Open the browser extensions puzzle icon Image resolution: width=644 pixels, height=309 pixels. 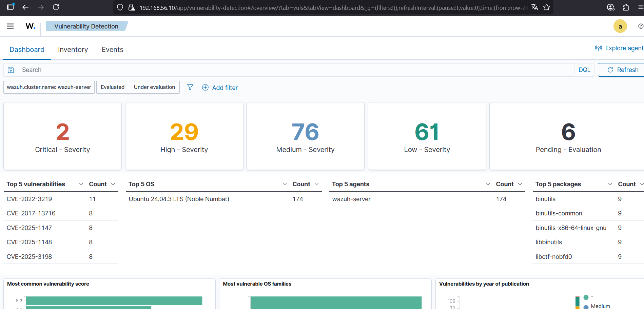tap(626, 7)
